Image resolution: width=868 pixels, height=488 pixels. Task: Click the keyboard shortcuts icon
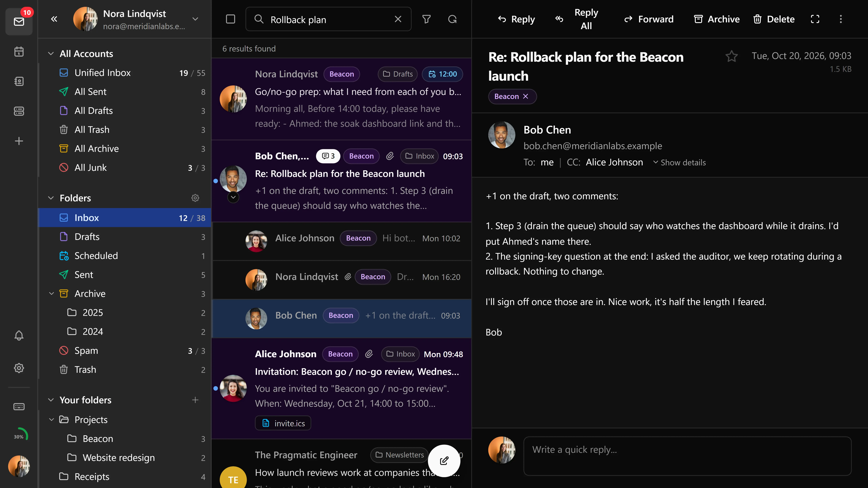[x=19, y=406]
